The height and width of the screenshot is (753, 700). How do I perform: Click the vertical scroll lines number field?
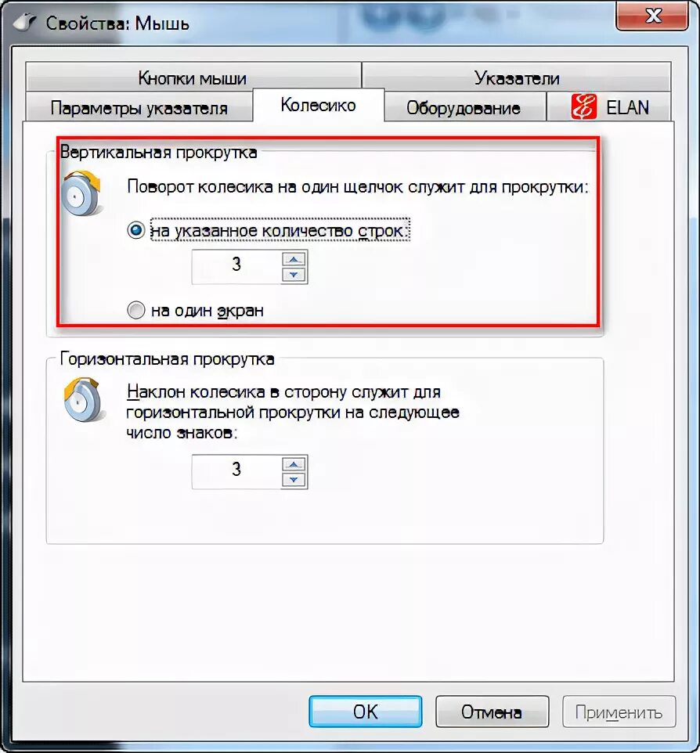pyautogui.click(x=236, y=267)
